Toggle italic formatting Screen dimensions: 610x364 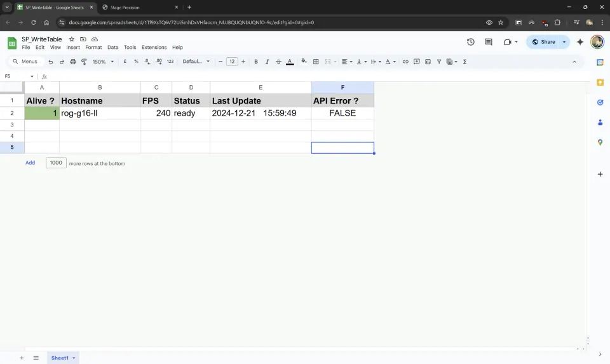(x=267, y=62)
